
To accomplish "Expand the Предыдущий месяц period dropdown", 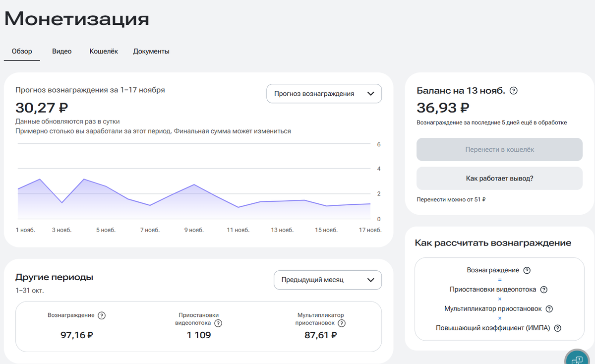I will pyautogui.click(x=328, y=280).
